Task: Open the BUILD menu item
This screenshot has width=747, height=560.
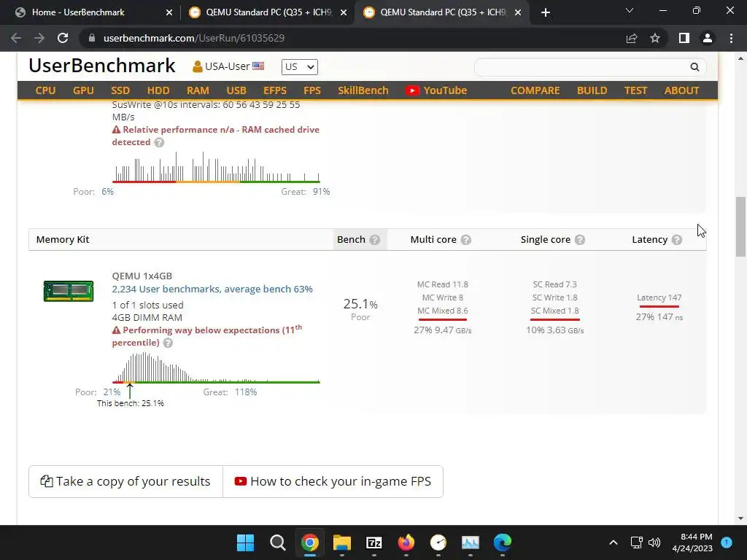Action: coord(592,90)
